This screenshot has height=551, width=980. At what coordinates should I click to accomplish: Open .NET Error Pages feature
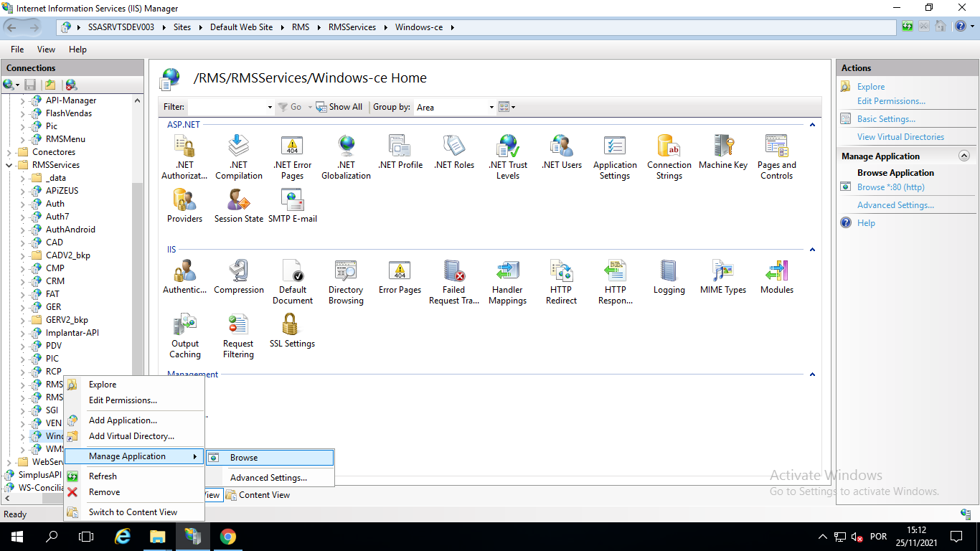pyautogui.click(x=293, y=157)
